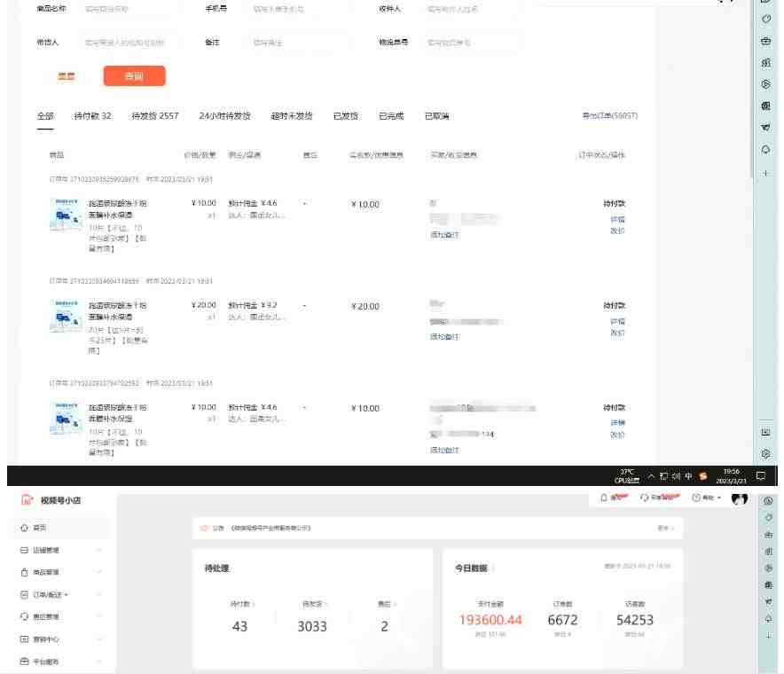The width and height of the screenshot is (784, 674).
Task: Open the bell notification icon in header
Action: pyautogui.click(x=605, y=498)
